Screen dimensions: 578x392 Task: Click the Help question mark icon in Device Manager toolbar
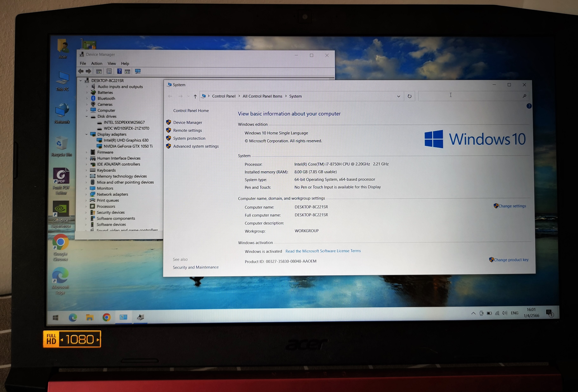click(x=119, y=71)
